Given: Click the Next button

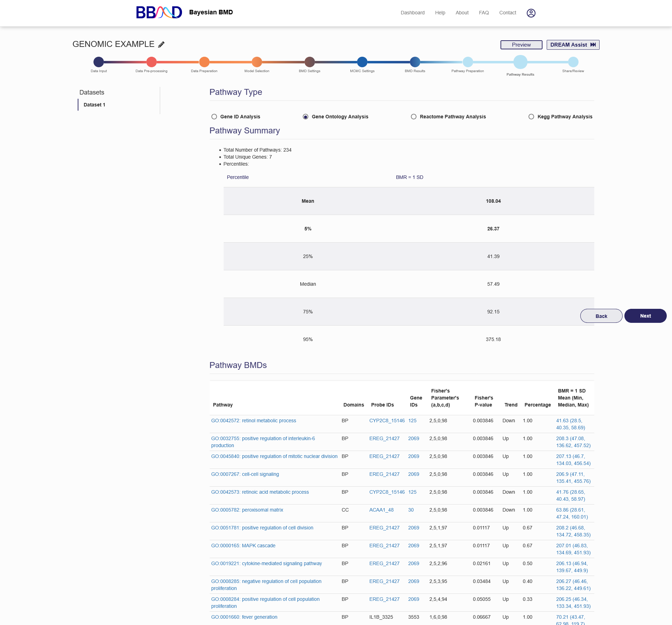Looking at the screenshot, I should coord(645,316).
